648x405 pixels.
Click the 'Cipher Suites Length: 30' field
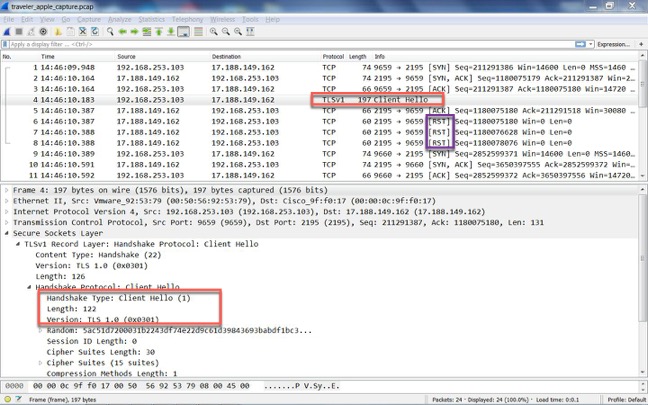pos(100,352)
